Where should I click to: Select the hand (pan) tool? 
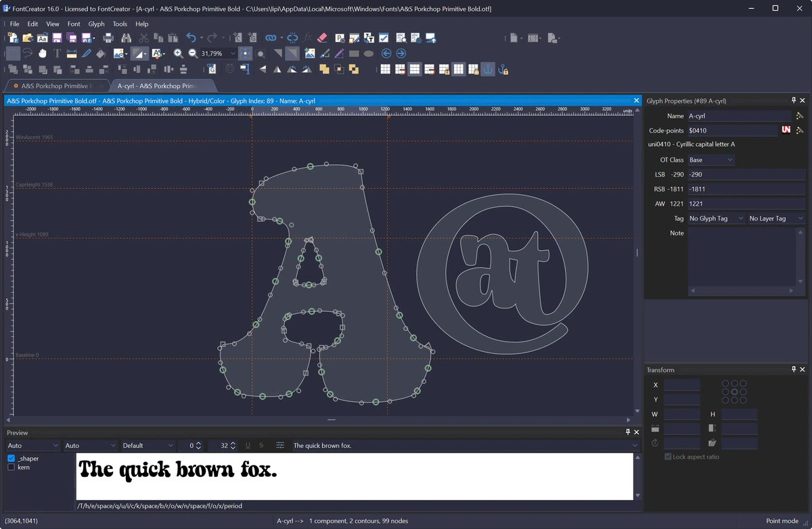(43, 53)
